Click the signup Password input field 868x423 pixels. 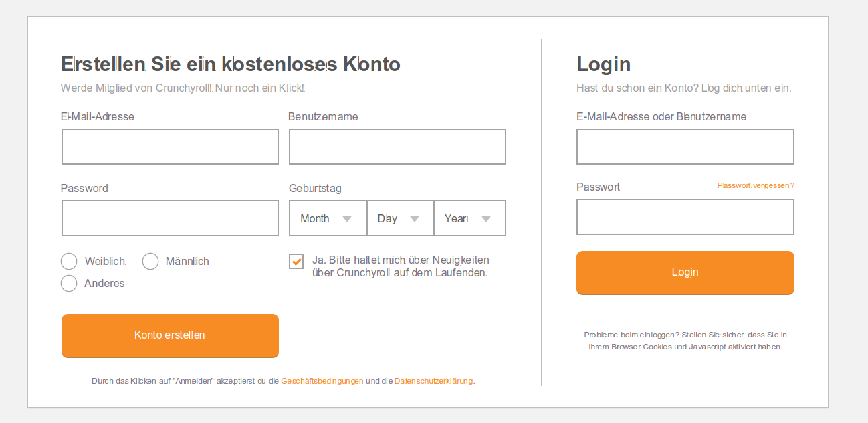pos(170,218)
